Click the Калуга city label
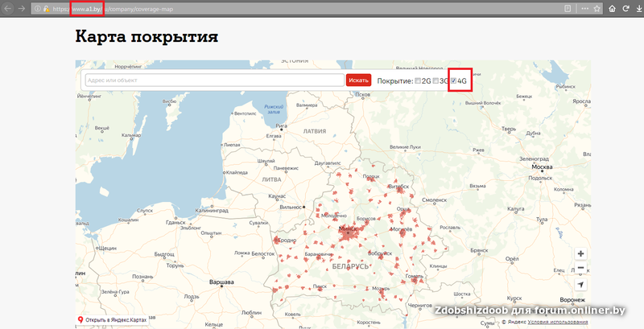 pos(515,208)
